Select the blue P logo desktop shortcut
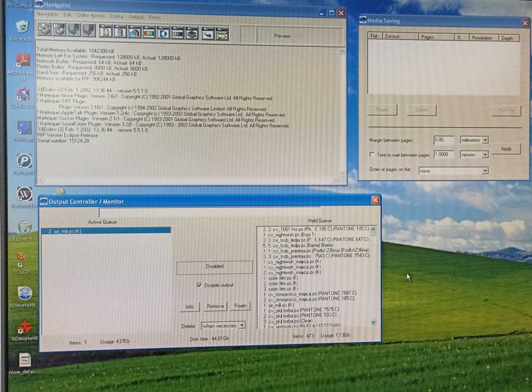 [24, 164]
